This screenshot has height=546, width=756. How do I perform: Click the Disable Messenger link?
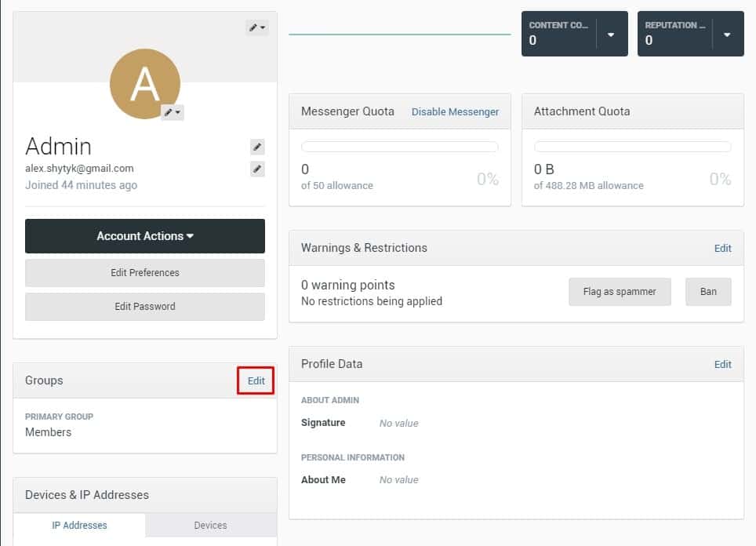point(455,112)
